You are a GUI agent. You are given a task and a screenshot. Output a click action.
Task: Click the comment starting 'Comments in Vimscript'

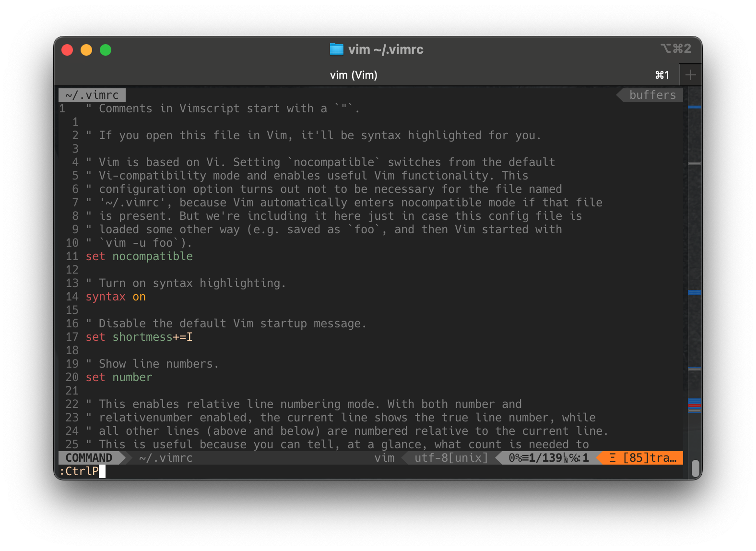[223, 108]
